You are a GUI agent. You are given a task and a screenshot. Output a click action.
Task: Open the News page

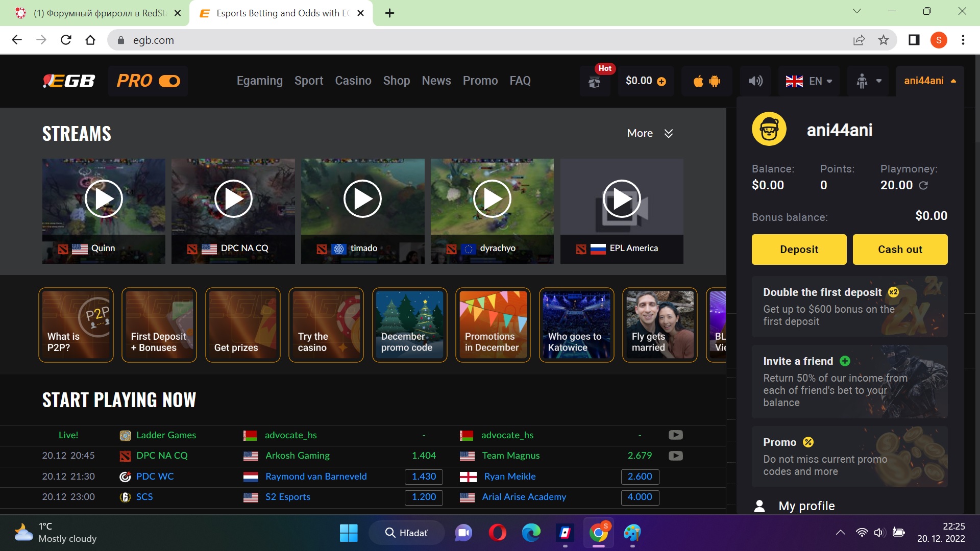(x=436, y=81)
